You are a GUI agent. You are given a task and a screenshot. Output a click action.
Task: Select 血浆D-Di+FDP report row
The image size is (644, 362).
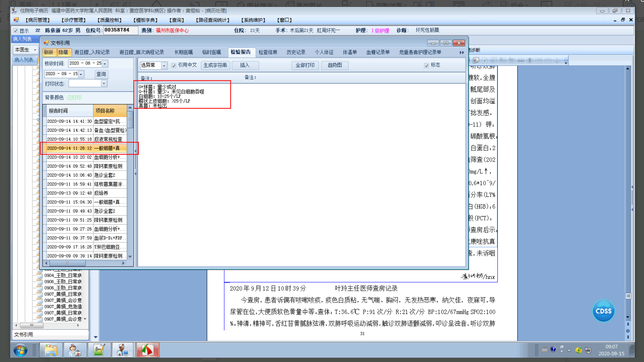[x=86, y=238]
